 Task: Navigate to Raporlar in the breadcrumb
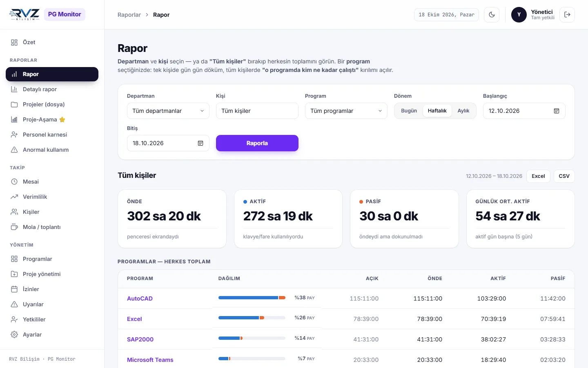(129, 15)
